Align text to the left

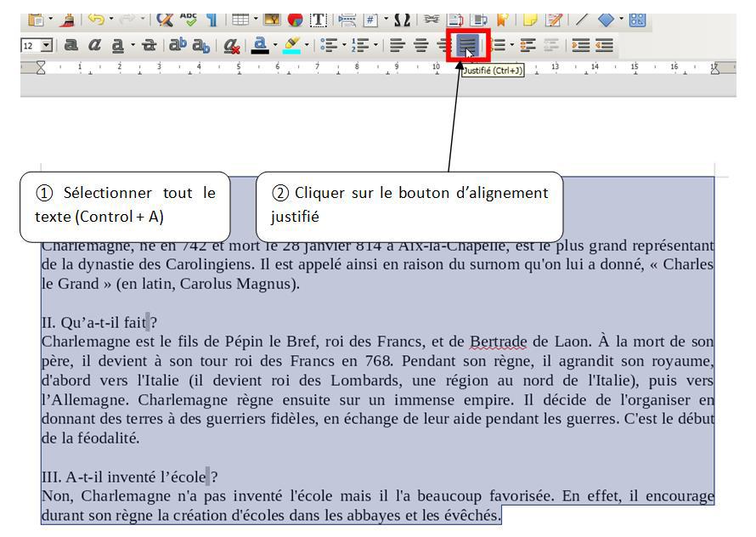pyautogui.click(x=397, y=46)
